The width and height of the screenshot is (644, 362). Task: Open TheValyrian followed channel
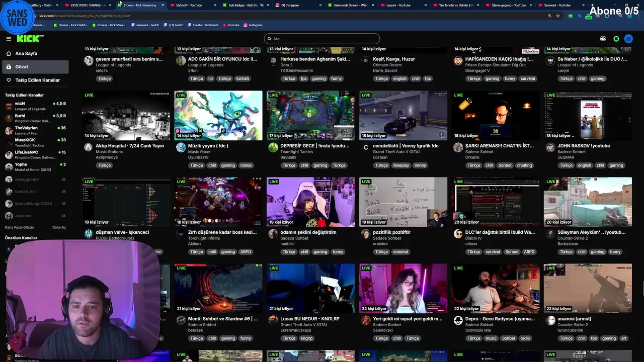[35, 130]
